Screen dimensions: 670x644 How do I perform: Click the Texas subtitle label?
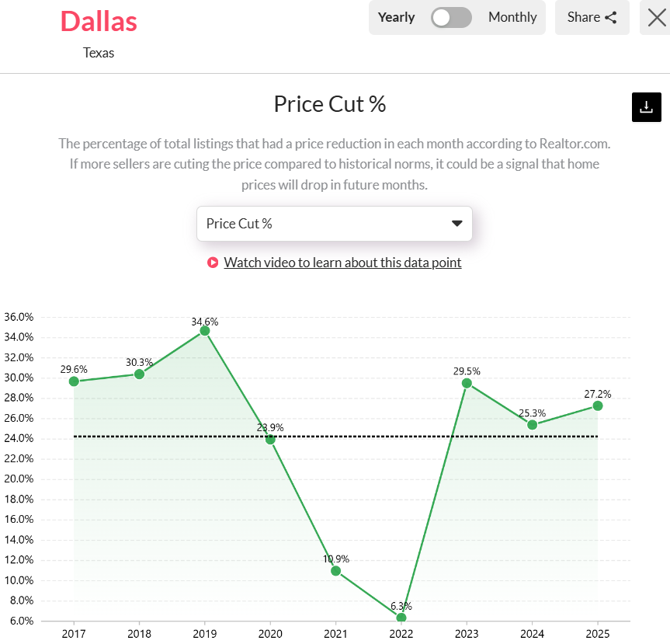click(99, 53)
